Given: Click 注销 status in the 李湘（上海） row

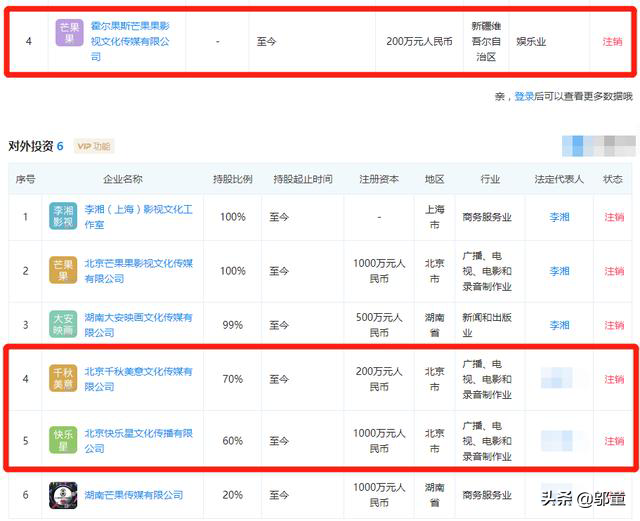Looking at the screenshot, I should (614, 217).
